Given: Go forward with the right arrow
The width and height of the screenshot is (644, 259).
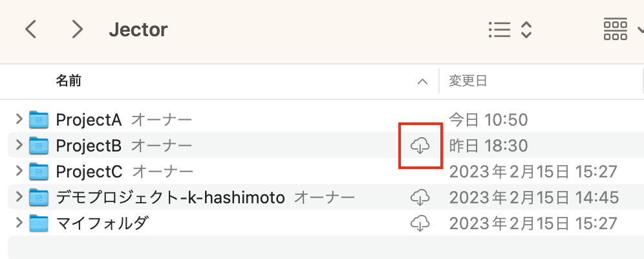Looking at the screenshot, I should [x=77, y=30].
